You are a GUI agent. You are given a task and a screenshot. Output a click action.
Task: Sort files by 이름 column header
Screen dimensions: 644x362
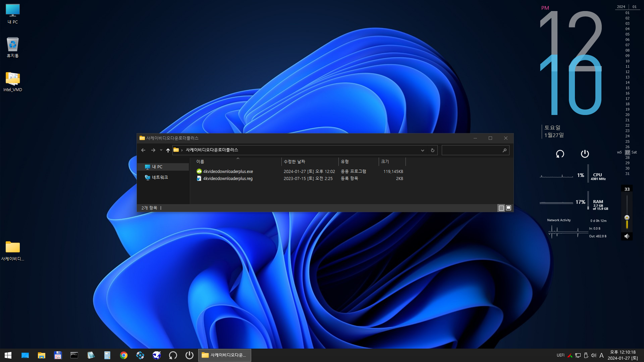(237, 162)
